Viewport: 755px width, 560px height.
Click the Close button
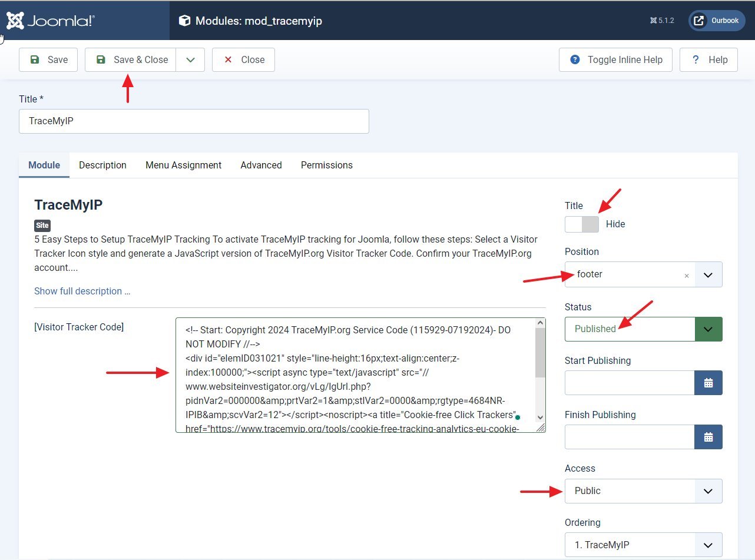coord(243,59)
